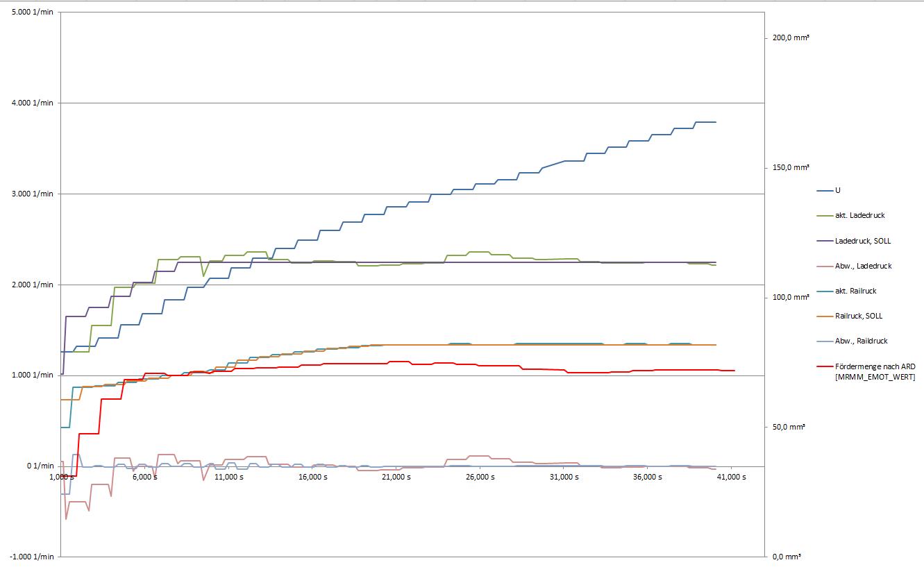This screenshot has height=567, width=924.
Task: Click the '-1.000 1/min' left axis label
Action: [x=29, y=557]
